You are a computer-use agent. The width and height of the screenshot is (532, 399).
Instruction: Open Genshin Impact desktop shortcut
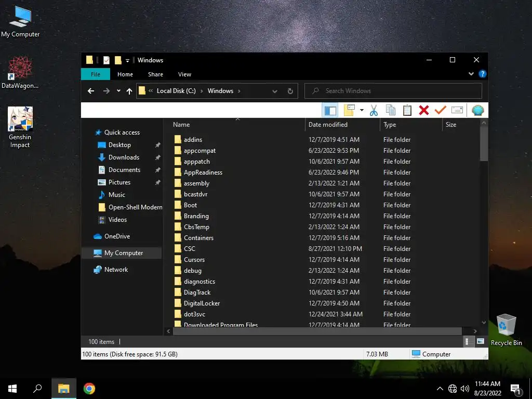pos(20,127)
